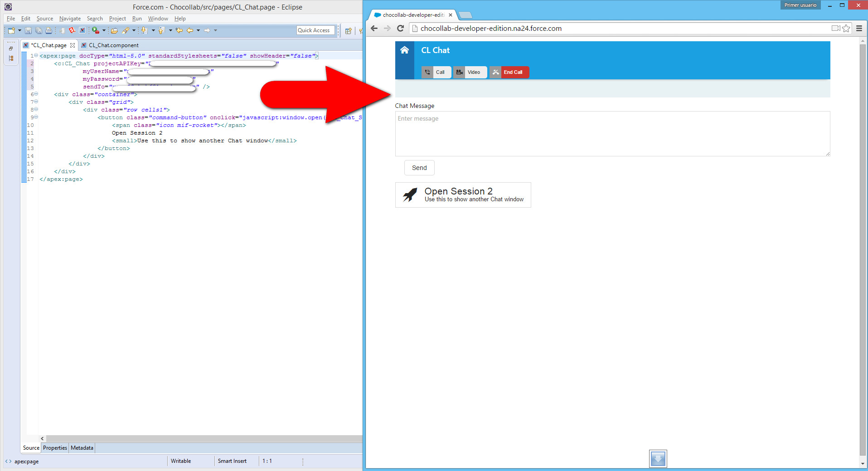The image size is (868, 471).
Task: Click the red S toolbar icon in Eclipse
Action: point(72,30)
